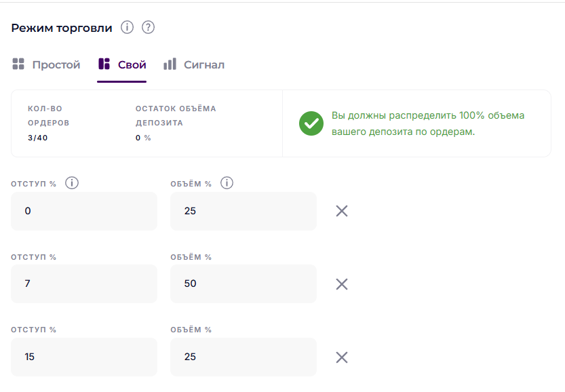Click info icon next to Режим торговли
The image size is (565, 392).
(127, 27)
